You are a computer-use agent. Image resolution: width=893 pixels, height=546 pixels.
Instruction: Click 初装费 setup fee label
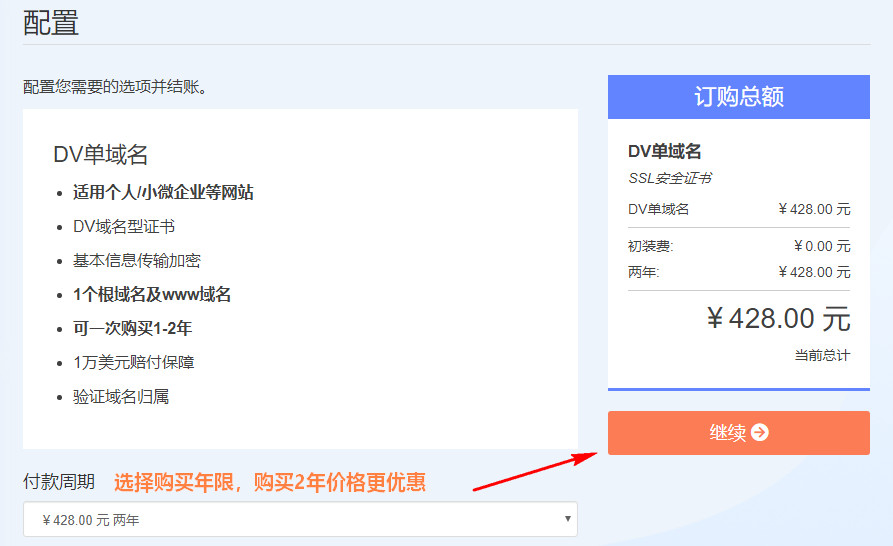click(x=650, y=247)
